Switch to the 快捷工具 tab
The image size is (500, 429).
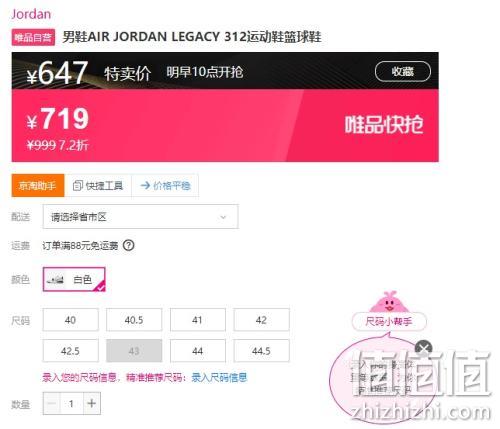click(x=98, y=185)
